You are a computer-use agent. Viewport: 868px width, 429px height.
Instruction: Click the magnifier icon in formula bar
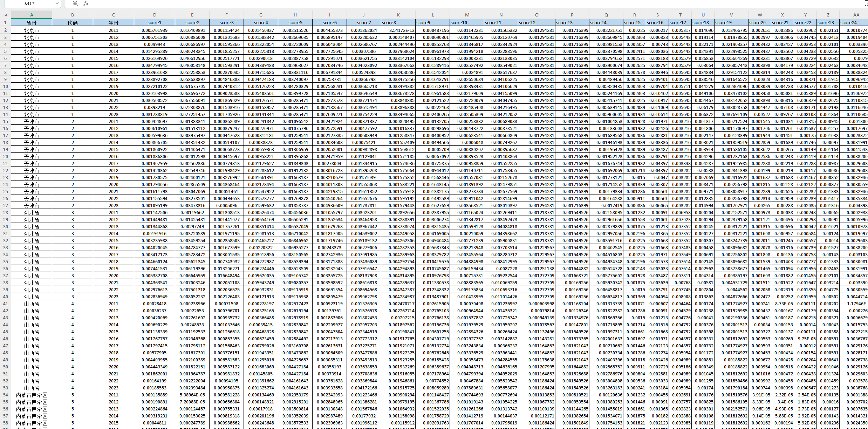(75, 3)
